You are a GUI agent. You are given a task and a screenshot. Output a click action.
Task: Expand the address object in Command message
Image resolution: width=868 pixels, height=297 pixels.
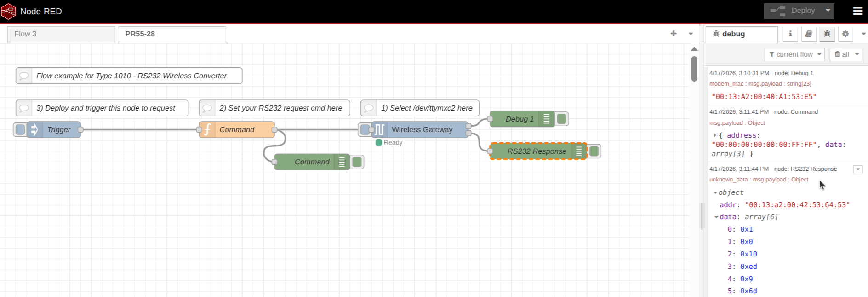715,135
